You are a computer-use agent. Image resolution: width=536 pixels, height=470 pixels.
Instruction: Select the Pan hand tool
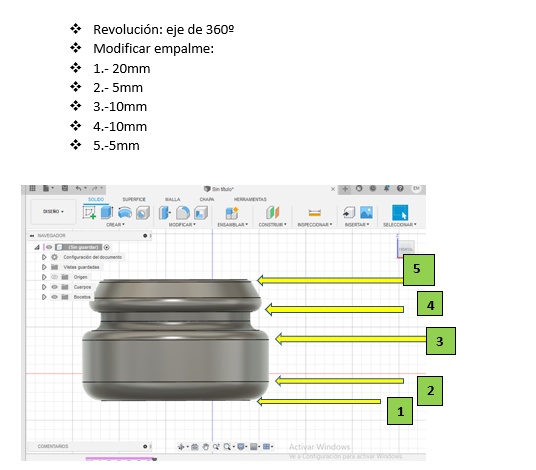205,446
